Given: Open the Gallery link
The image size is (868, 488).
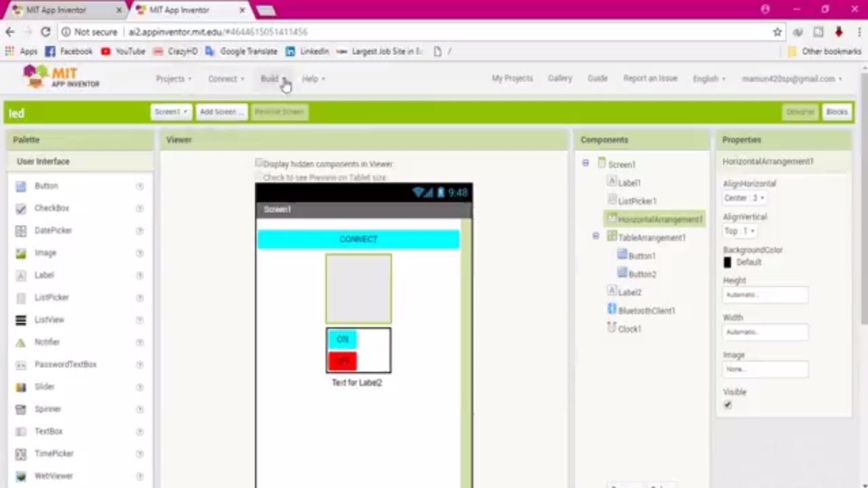Looking at the screenshot, I should pyautogui.click(x=559, y=79).
